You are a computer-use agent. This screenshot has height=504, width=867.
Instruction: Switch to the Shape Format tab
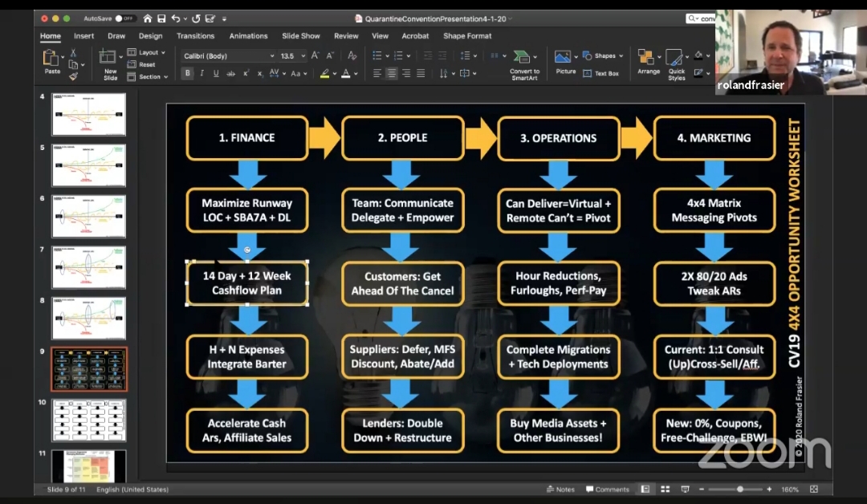coord(467,36)
